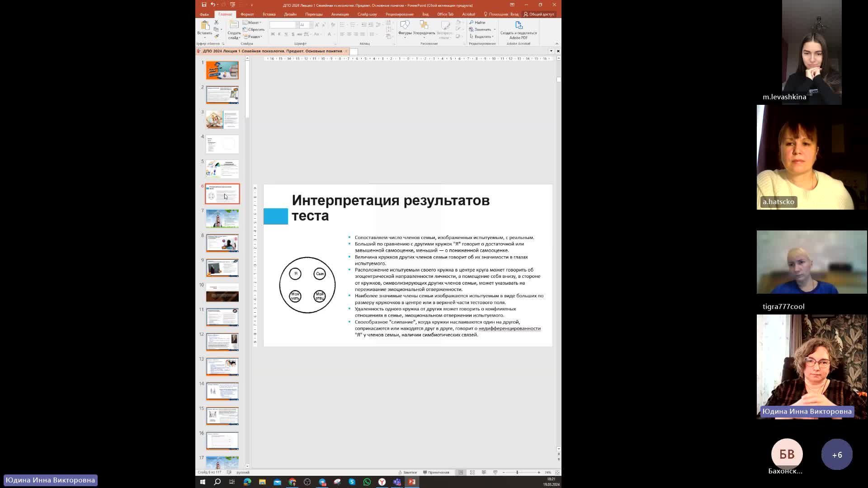868x488 pixels.
Task: Click the status bar language label русский
Action: [x=243, y=472]
